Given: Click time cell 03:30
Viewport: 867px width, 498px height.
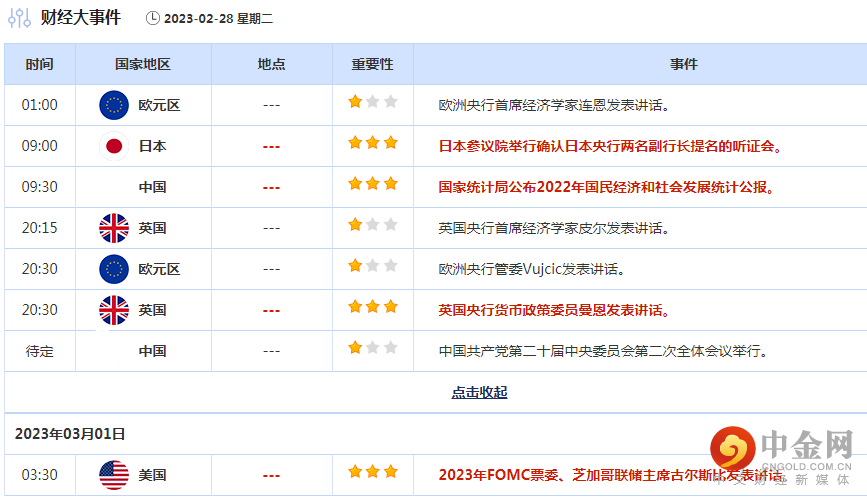Looking at the screenshot, I should [39, 475].
